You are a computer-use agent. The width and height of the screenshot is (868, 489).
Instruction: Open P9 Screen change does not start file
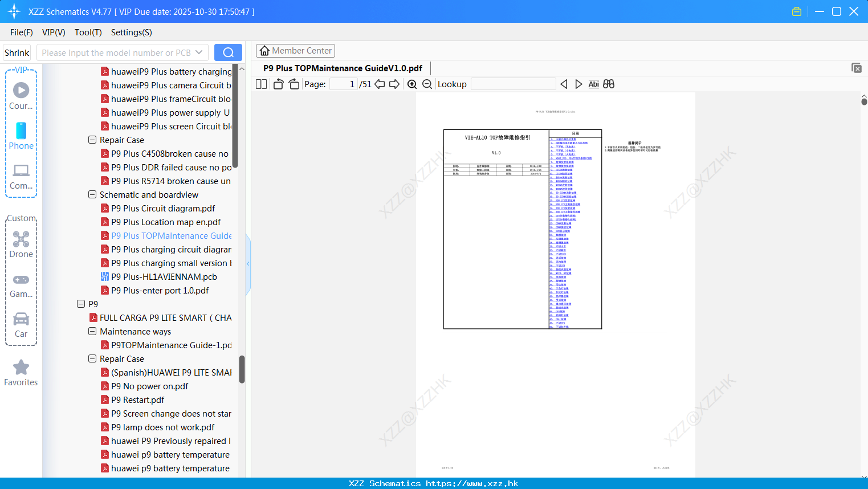166,413
